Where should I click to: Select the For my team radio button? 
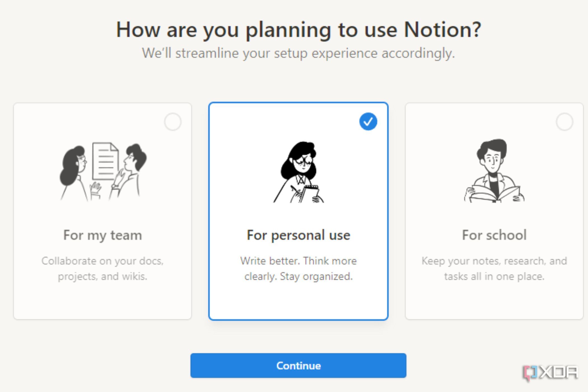pos(173,122)
